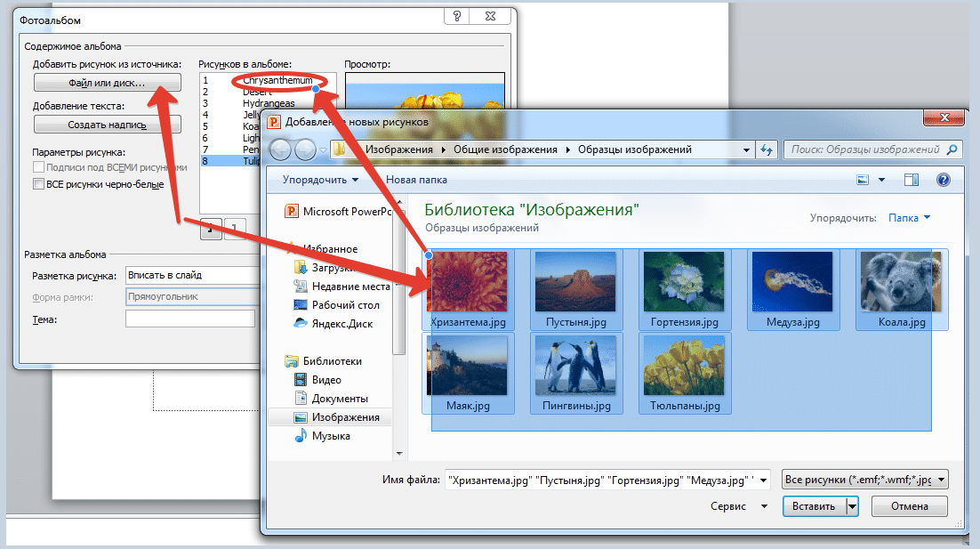Click the Вставить button dropdown arrow
Image resolution: width=980 pixels, height=549 pixels.
853,506
